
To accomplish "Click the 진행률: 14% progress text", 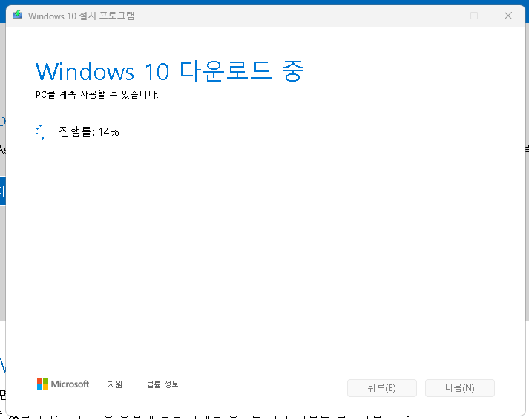I will point(89,131).
